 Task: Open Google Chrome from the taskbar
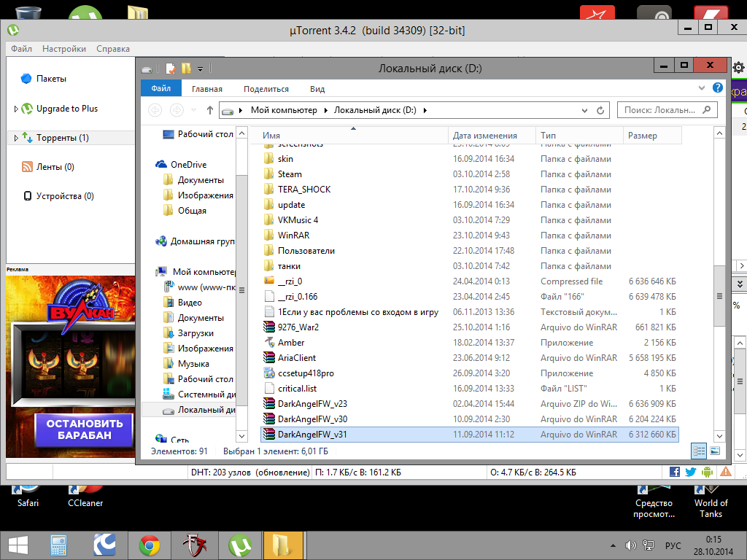(x=149, y=545)
